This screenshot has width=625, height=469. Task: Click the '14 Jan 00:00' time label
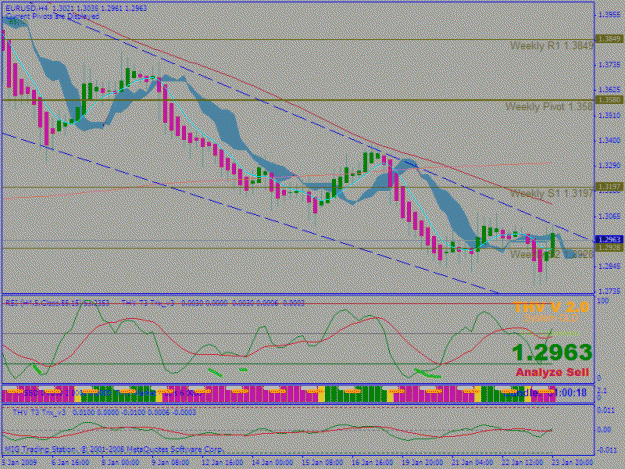coord(273,463)
